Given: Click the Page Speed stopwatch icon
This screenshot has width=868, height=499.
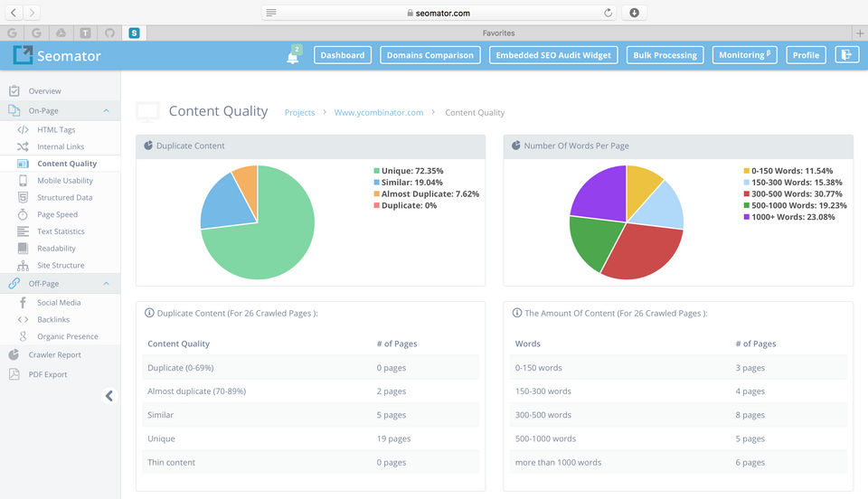Looking at the screenshot, I should coord(23,214).
